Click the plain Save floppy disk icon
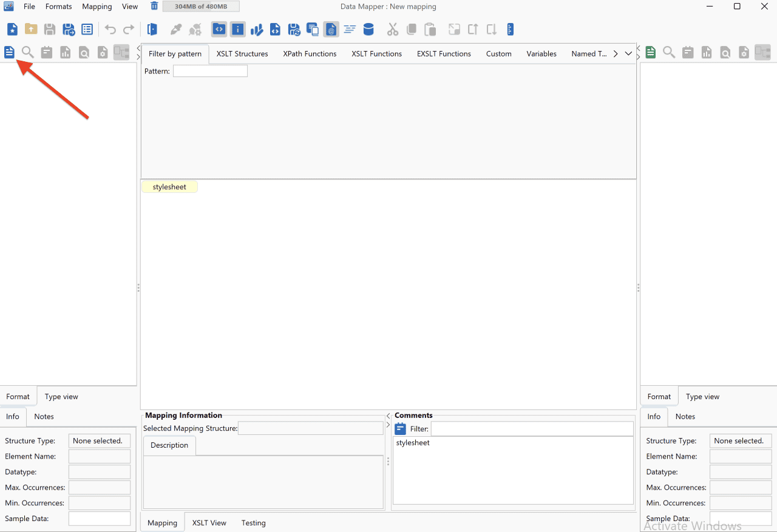This screenshot has height=532, width=777. point(50,29)
